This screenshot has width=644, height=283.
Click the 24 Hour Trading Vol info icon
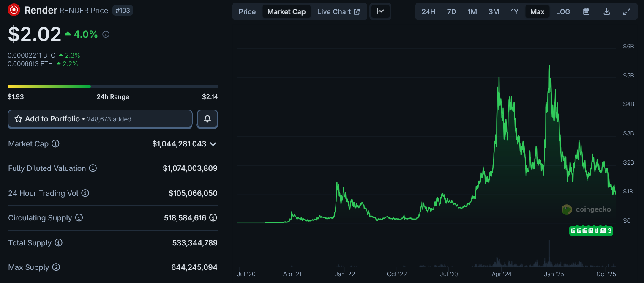[x=85, y=193]
